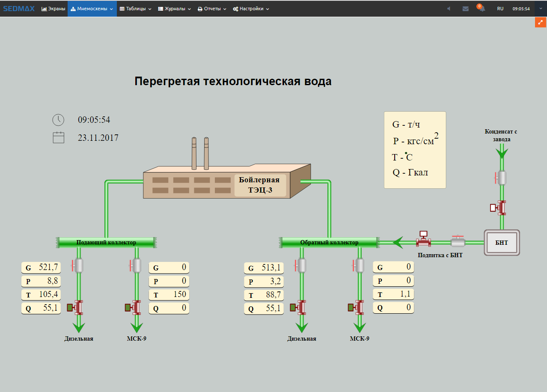The width and height of the screenshot is (547, 392).
Task: Go to the Экраны section
Action: click(54, 9)
